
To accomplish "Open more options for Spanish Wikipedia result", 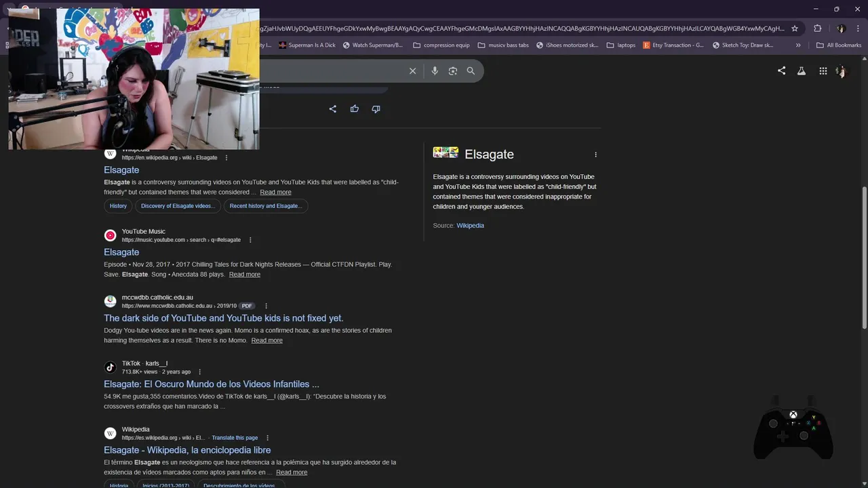I will [267, 438].
